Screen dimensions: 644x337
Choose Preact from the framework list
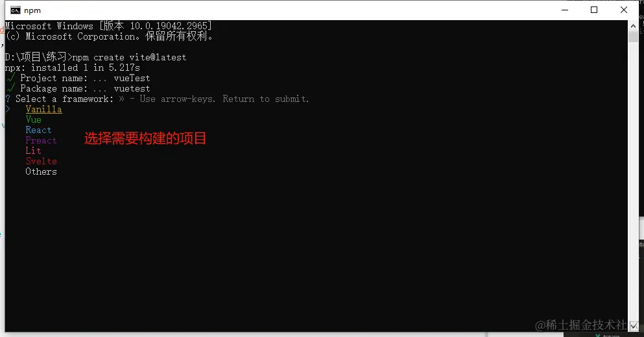point(41,140)
